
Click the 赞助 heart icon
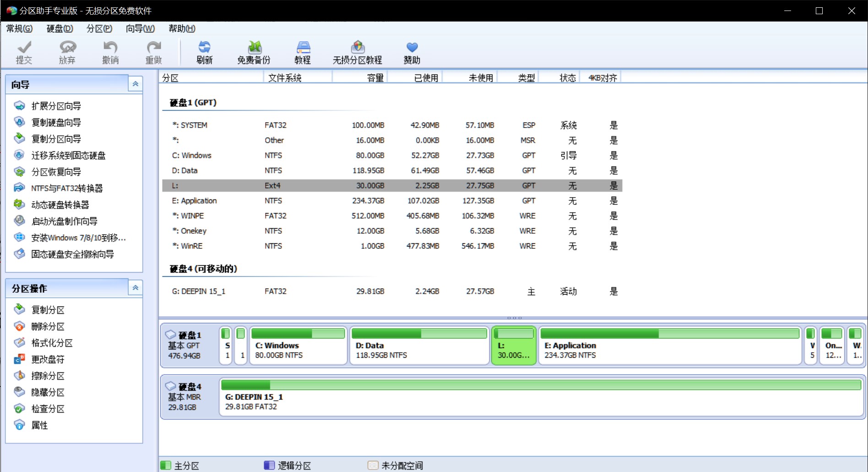pos(412,53)
